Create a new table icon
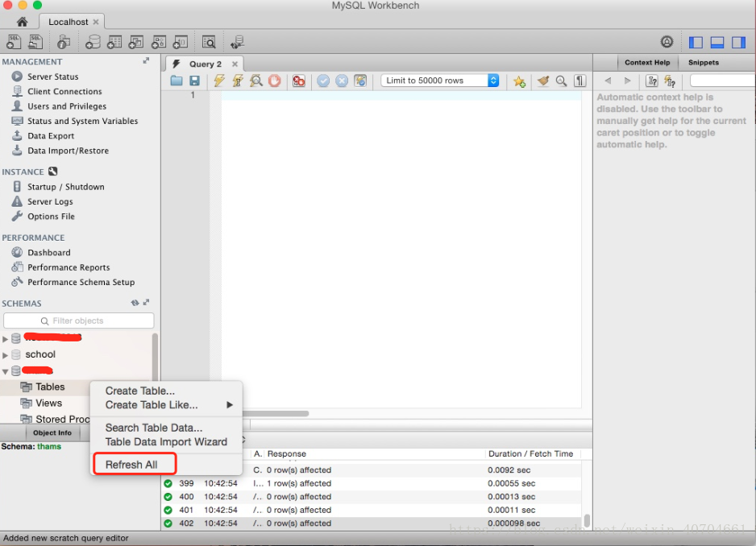 point(114,42)
